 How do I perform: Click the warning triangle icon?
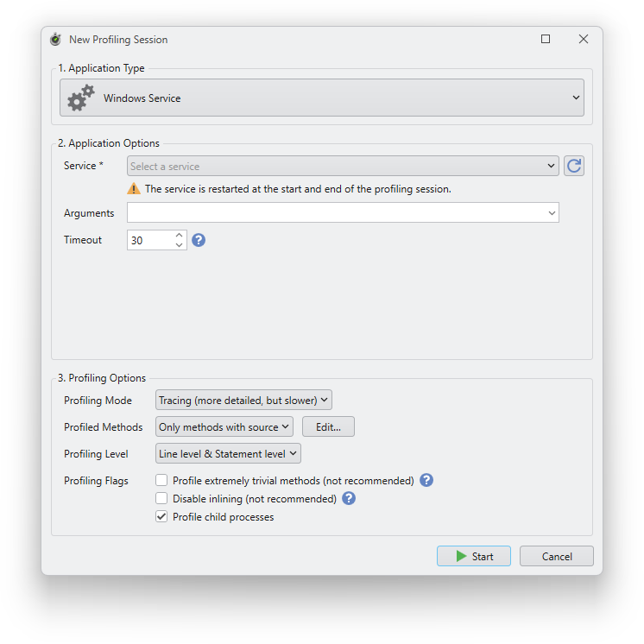134,188
